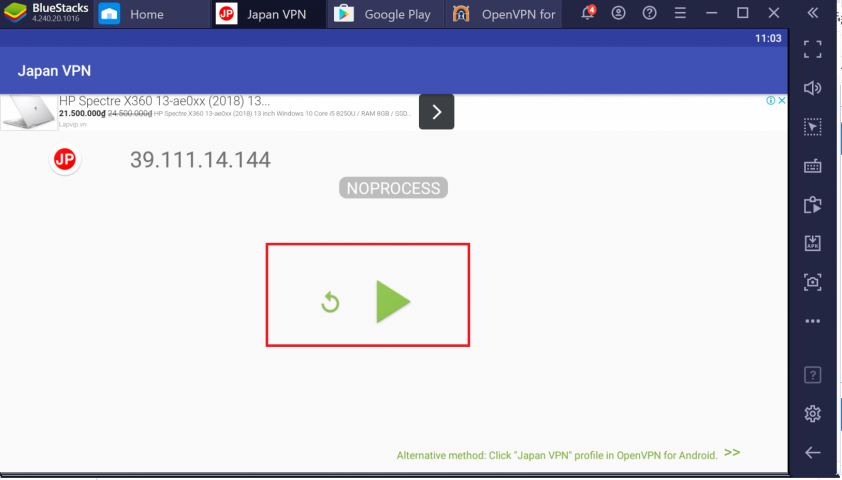842x480 pixels.
Task: Open the BlueStacks hamburger menu
Action: click(x=680, y=13)
